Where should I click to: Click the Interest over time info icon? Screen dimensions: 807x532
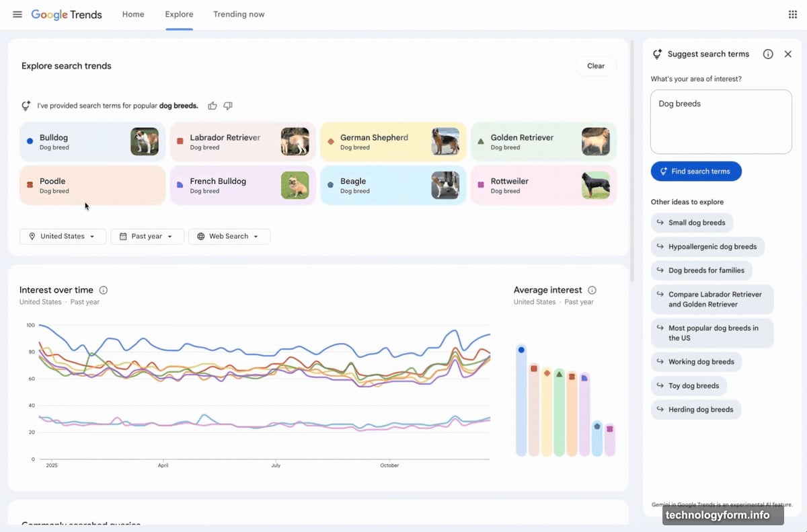pos(104,290)
